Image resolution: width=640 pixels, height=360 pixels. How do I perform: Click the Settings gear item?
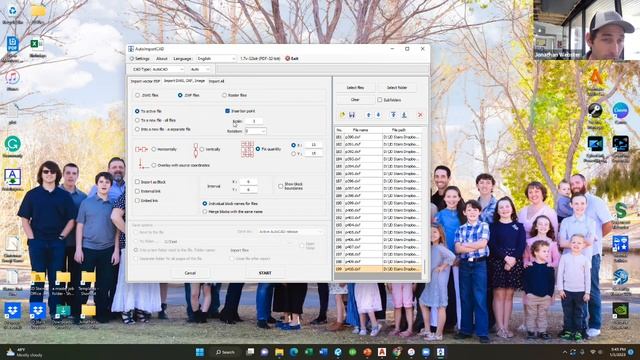pos(140,58)
